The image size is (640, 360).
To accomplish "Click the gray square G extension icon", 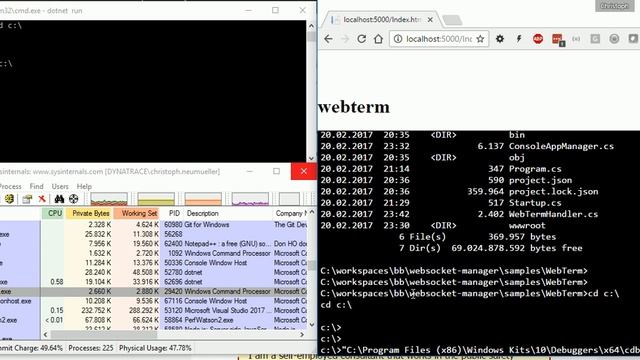I will point(595,39).
